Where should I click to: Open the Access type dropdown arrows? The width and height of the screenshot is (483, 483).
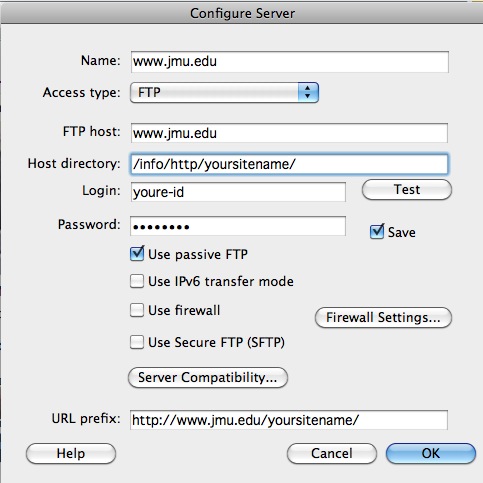[308, 92]
